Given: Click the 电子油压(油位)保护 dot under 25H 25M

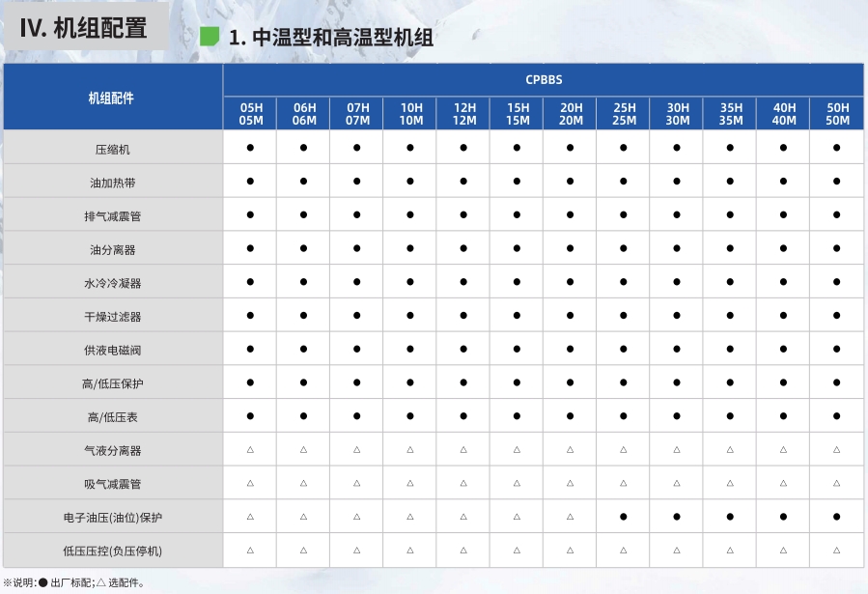Looking at the screenshot, I should (624, 517).
